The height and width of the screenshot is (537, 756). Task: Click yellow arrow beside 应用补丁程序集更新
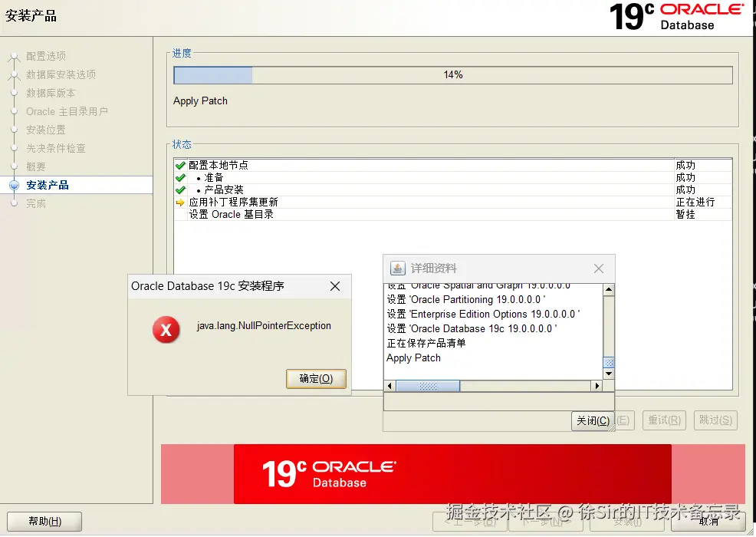point(180,203)
